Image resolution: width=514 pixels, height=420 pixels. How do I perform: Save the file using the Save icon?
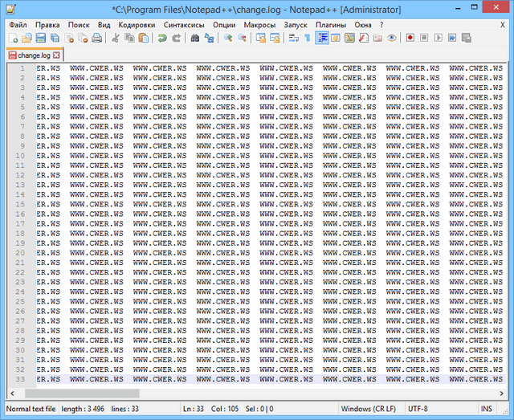pos(40,38)
